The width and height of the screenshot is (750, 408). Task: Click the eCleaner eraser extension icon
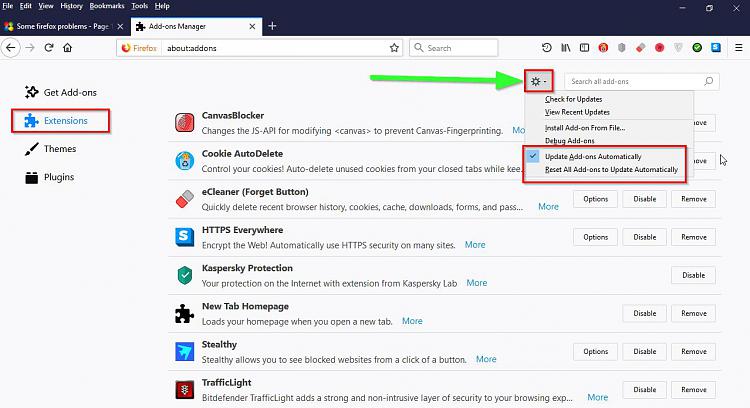(185, 199)
